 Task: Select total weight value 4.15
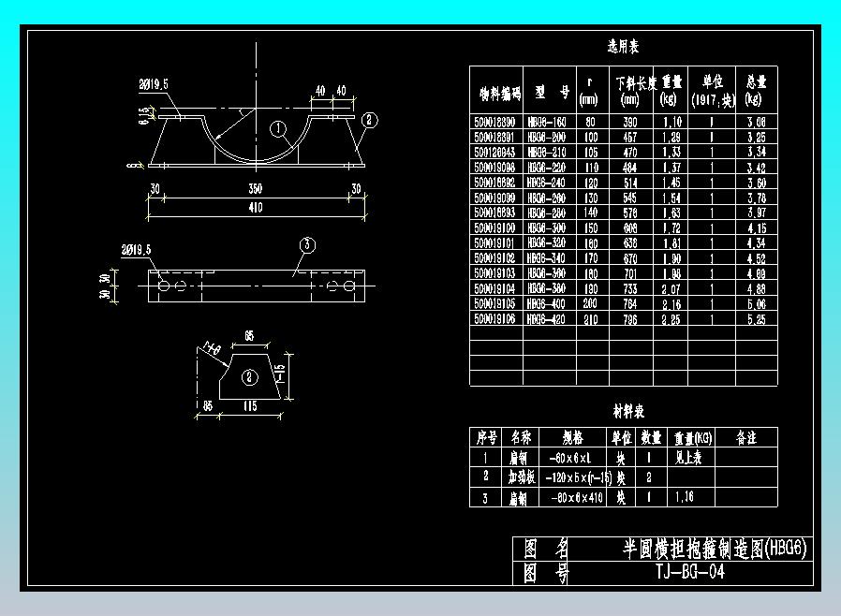click(x=757, y=228)
